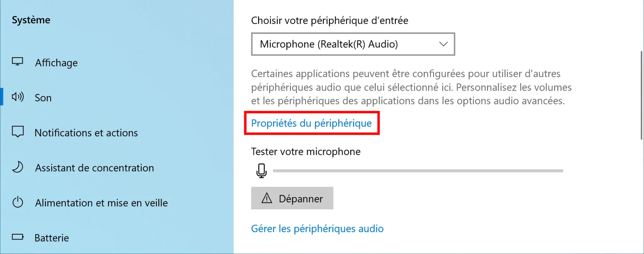Select Alimentation et mise en veille
The width and height of the screenshot is (644, 254).
pos(101,203)
